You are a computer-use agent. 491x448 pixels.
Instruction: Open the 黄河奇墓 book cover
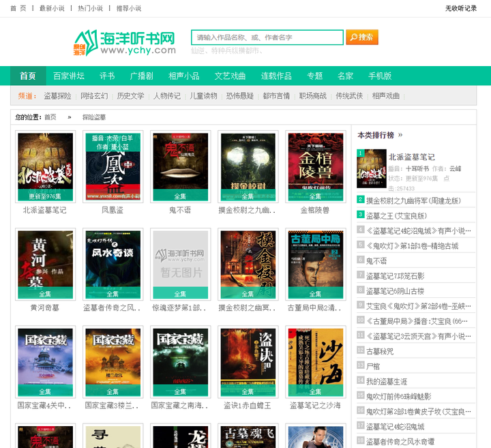coord(46,265)
